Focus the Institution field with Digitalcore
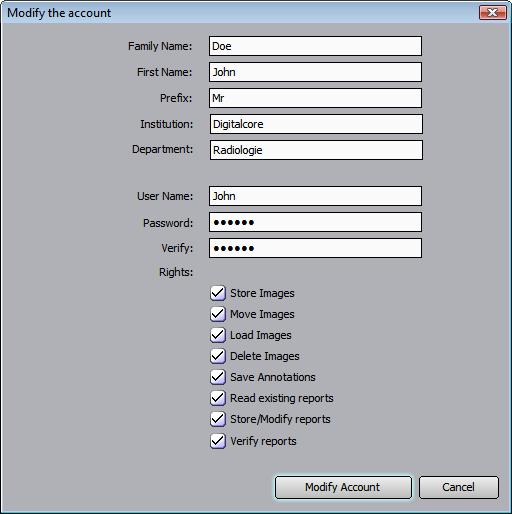The height and width of the screenshot is (514, 512). [x=316, y=124]
